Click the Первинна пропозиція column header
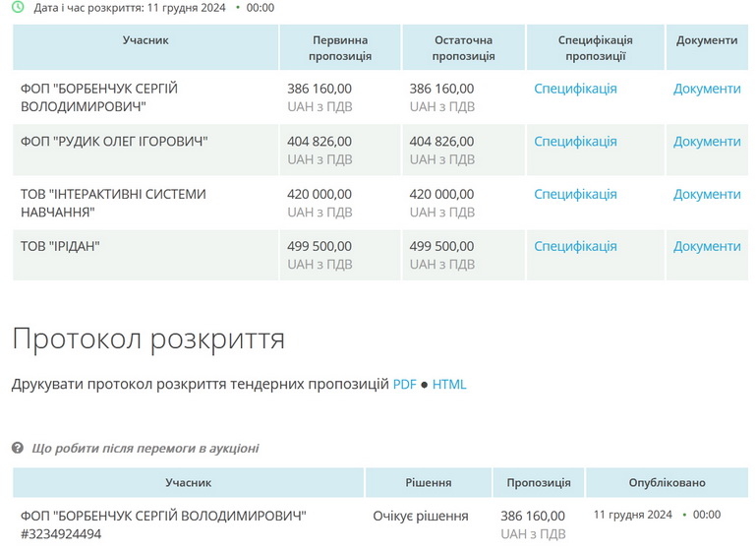The height and width of the screenshot is (551, 756). pos(340,48)
